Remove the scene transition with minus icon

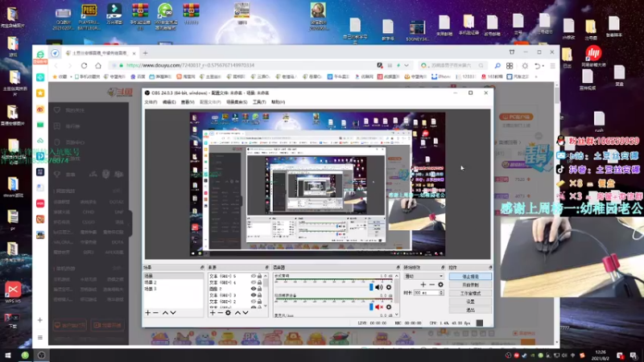tap(431, 285)
